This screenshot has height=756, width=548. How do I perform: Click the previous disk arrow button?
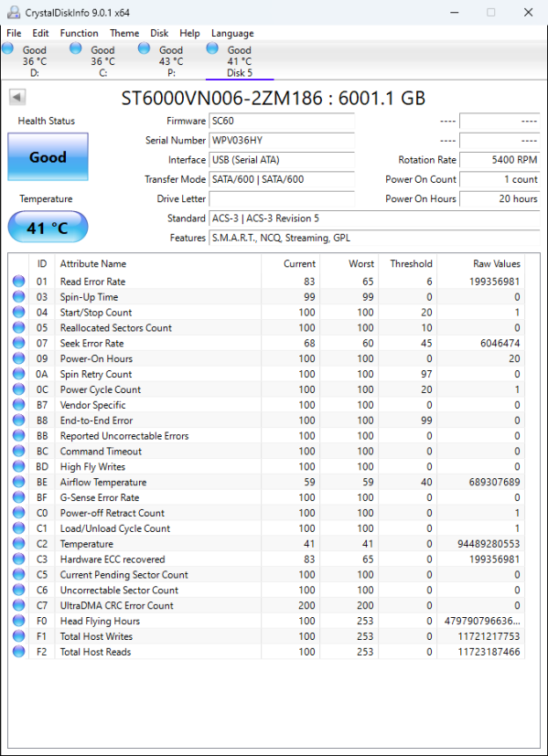pos(16,98)
